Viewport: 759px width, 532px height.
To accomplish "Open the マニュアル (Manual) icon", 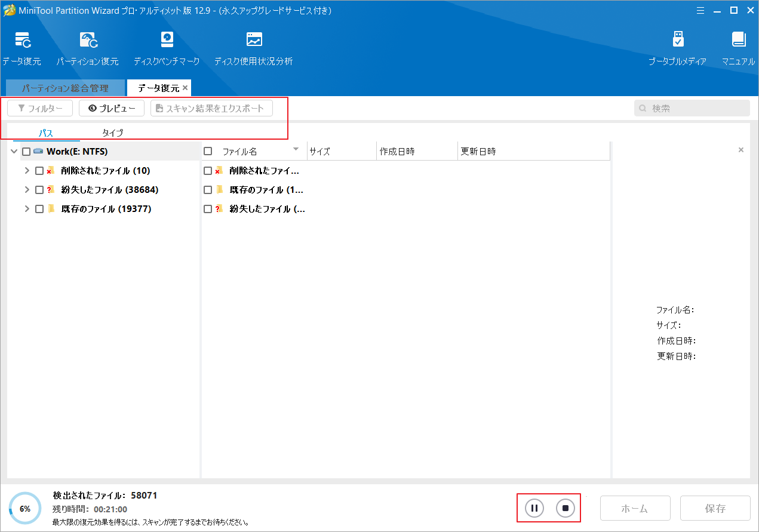I will (x=739, y=40).
